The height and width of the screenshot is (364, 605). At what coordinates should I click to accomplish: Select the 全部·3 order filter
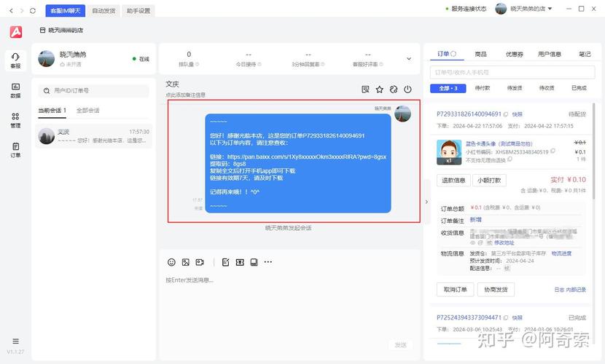coord(448,88)
